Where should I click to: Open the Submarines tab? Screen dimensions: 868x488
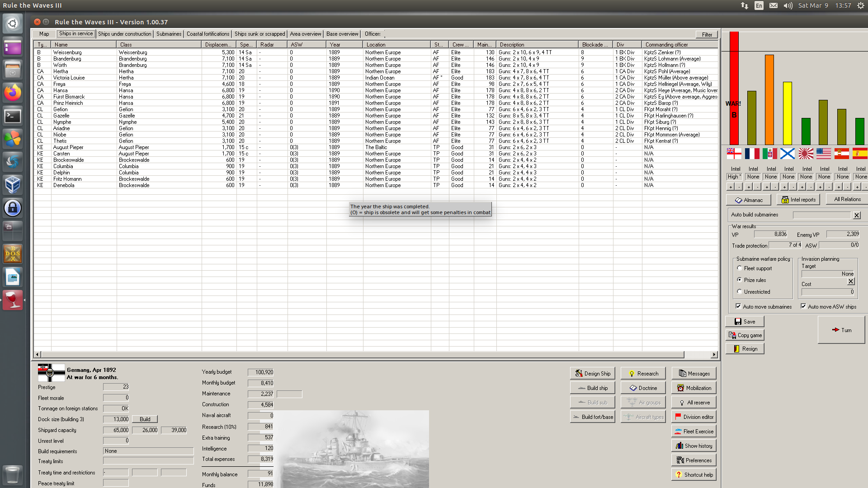coord(169,34)
